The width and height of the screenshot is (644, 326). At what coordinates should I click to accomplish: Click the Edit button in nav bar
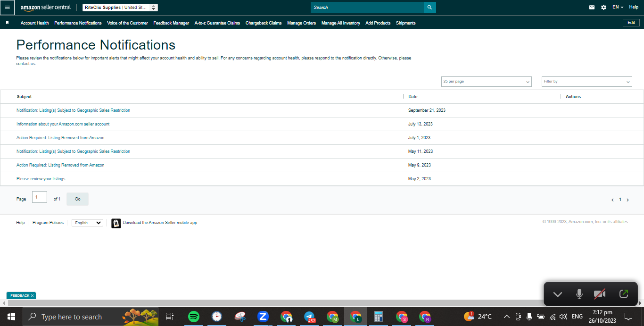(x=631, y=23)
